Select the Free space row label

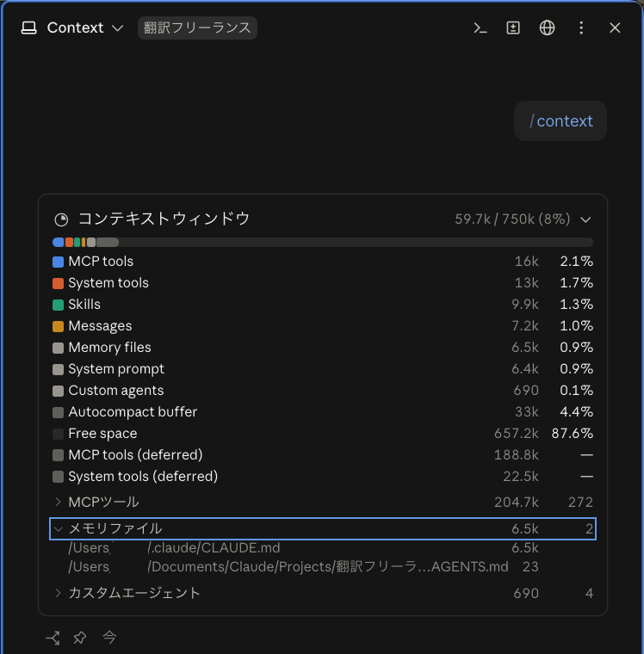[102, 434]
